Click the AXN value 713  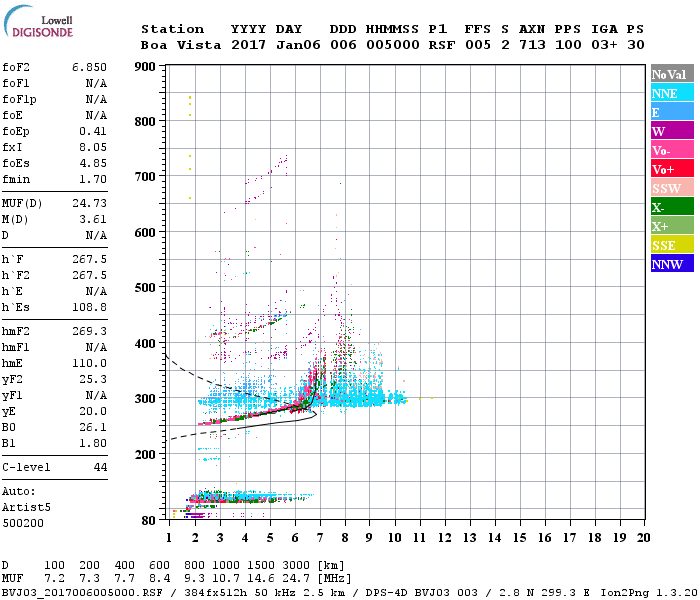click(x=532, y=45)
